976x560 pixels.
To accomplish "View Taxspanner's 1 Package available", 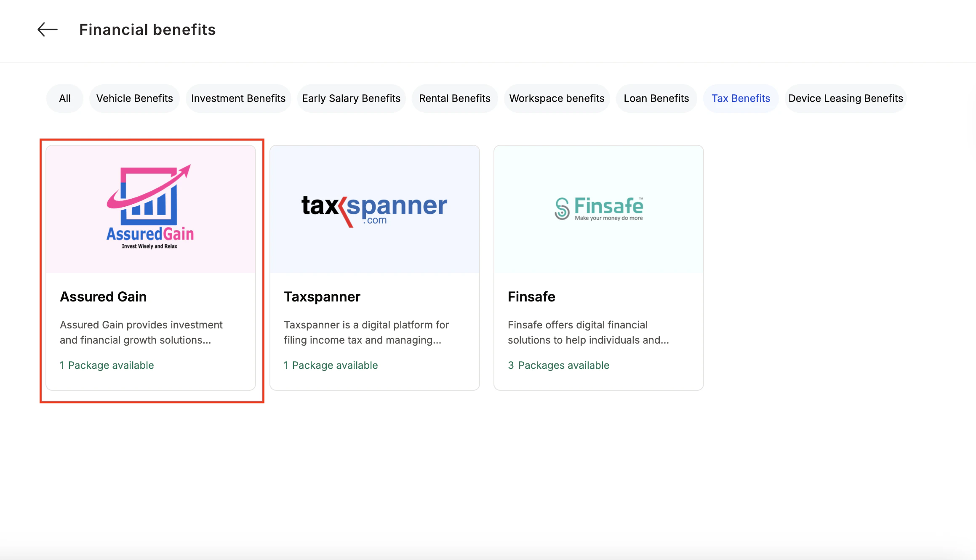I will [331, 365].
